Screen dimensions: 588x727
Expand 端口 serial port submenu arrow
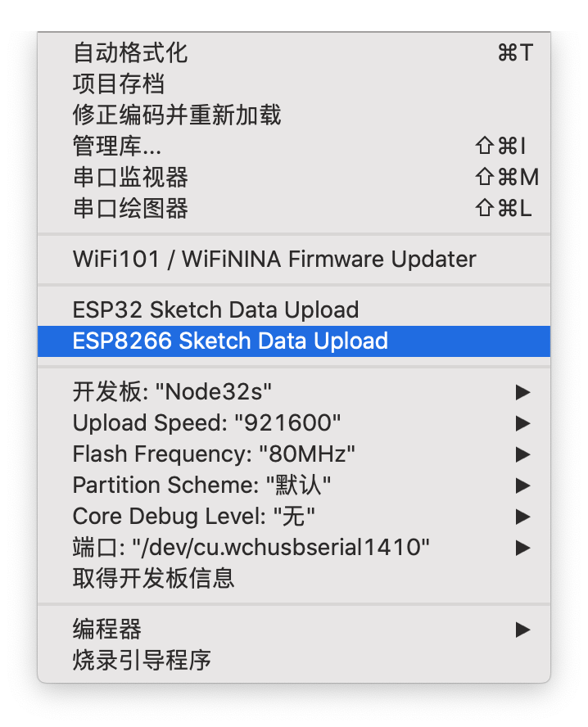coord(522,548)
